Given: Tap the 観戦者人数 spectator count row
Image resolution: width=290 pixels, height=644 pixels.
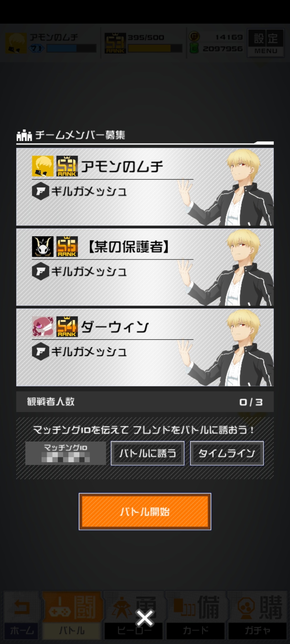Looking at the screenshot, I should pyautogui.click(x=145, y=402).
